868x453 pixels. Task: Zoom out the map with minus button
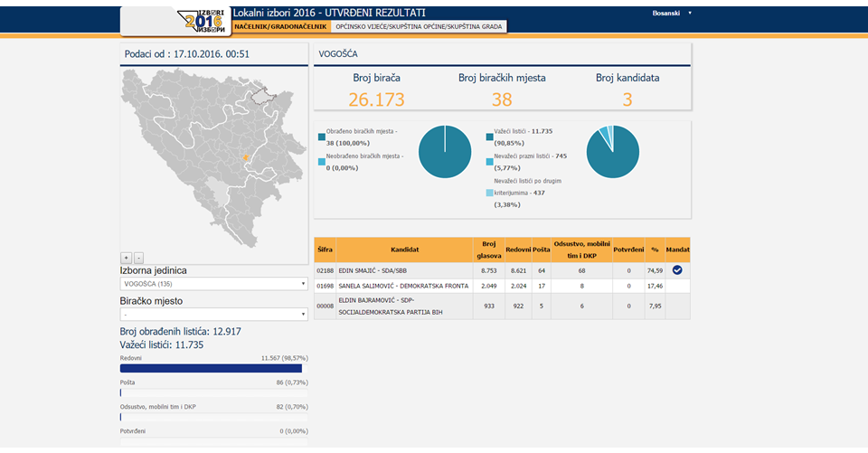click(x=139, y=258)
